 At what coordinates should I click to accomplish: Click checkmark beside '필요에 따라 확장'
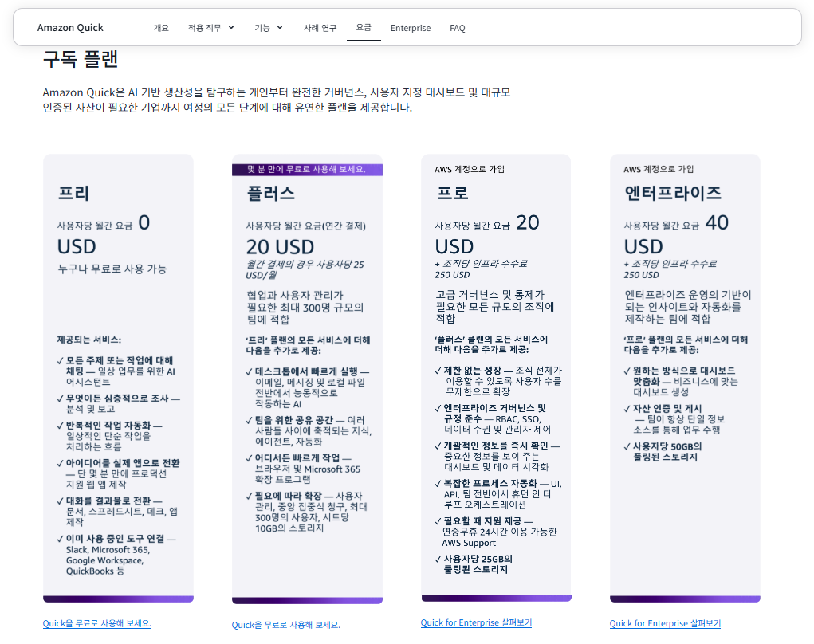point(250,496)
